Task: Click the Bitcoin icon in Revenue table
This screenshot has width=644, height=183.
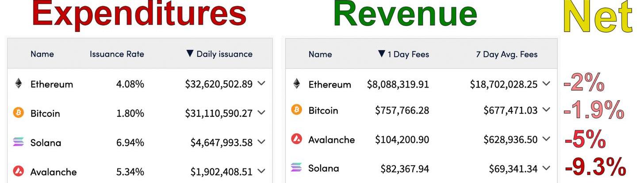Action: [x=296, y=110]
